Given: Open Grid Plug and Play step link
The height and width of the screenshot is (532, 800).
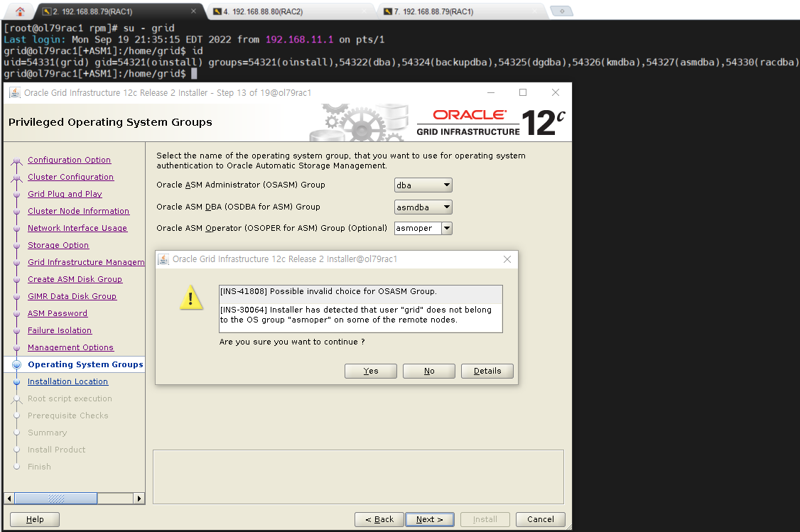Looking at the screenshot, I should [x=65, y=194].
